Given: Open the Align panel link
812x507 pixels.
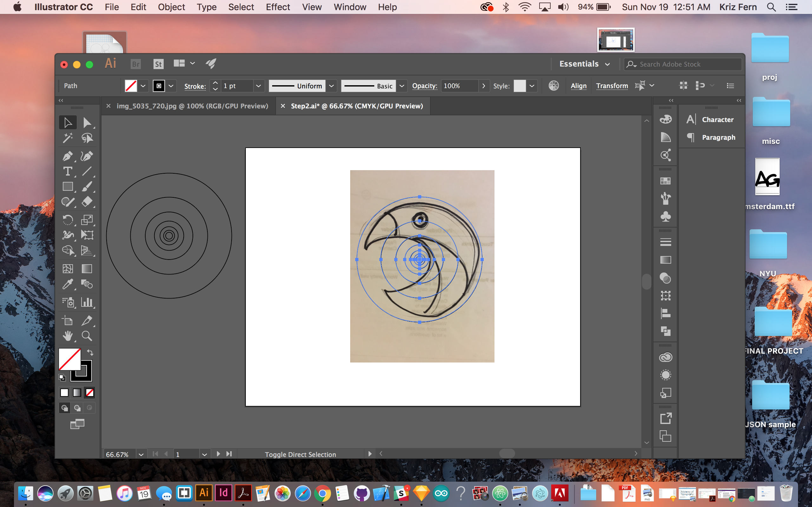Looking at the screenshot, I should (579, 86).
